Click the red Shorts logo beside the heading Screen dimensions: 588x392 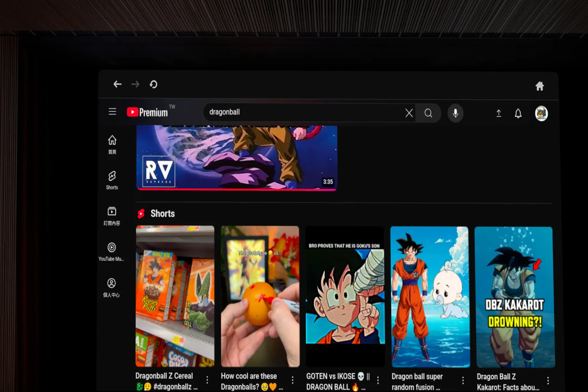pyautogui.click(x=141, y=214)
